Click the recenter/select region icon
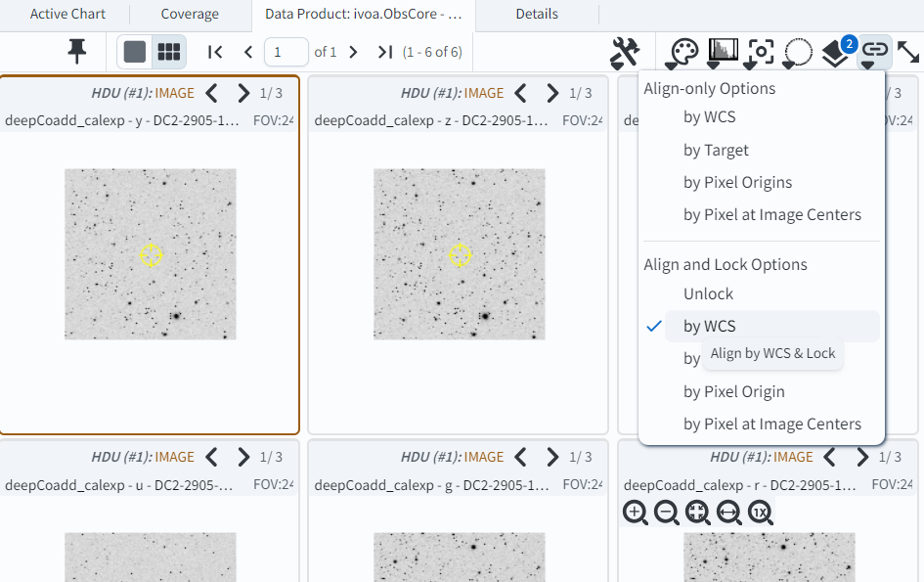 click(760, 53)
